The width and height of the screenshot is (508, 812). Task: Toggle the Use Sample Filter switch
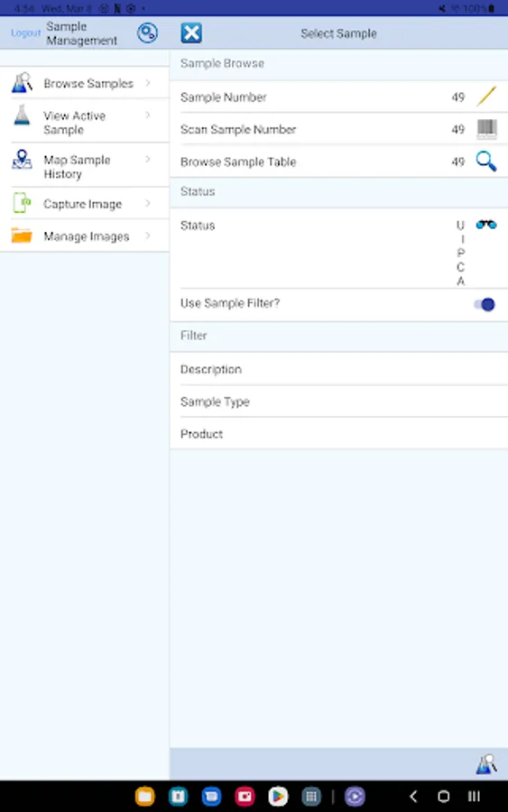(x=485, y=305)
